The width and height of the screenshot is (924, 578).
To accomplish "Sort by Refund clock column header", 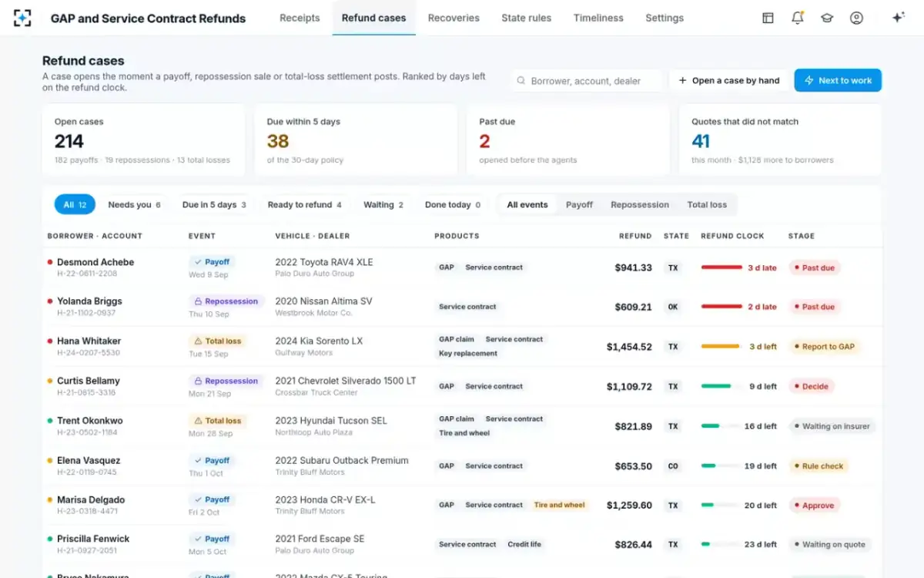I will 732,236.
